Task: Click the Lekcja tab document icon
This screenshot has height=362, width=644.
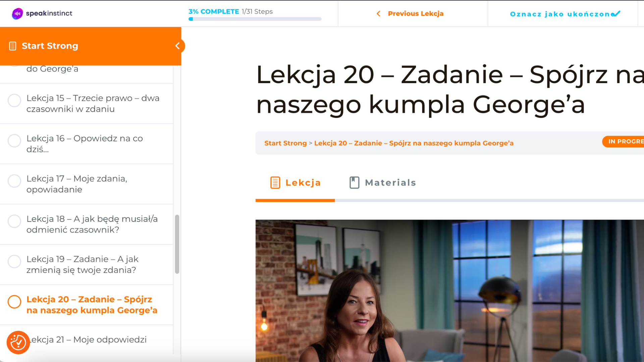Action: point(275,183)
